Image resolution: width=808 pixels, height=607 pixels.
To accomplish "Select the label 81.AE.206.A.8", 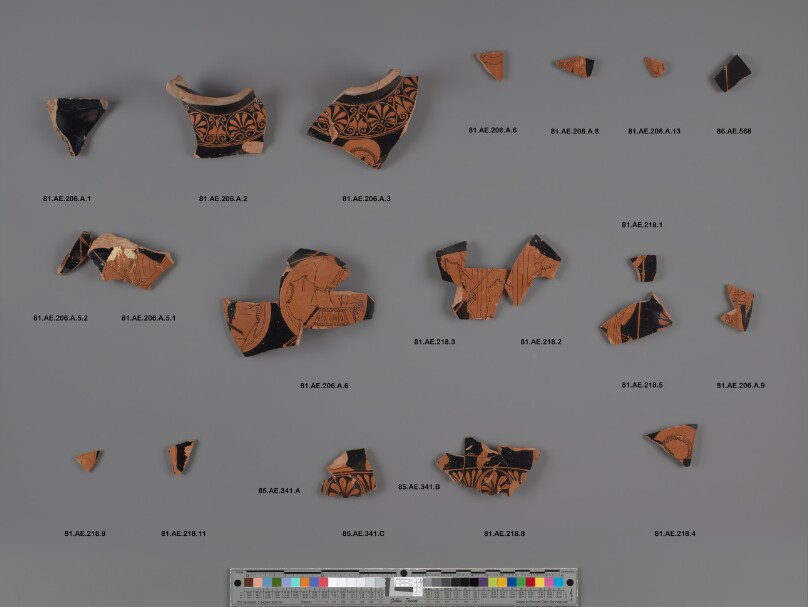I will [x=575, y=131].
